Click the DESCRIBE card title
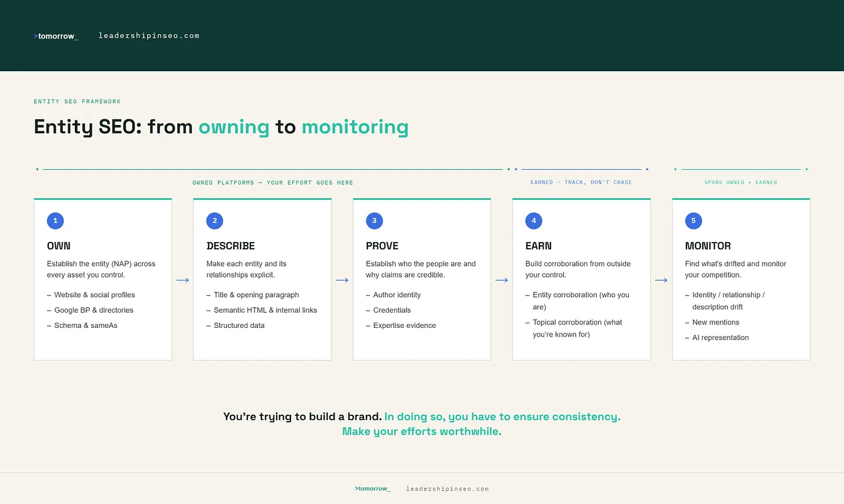The width and height of the screenshot is (844, 504). (231, 246)
